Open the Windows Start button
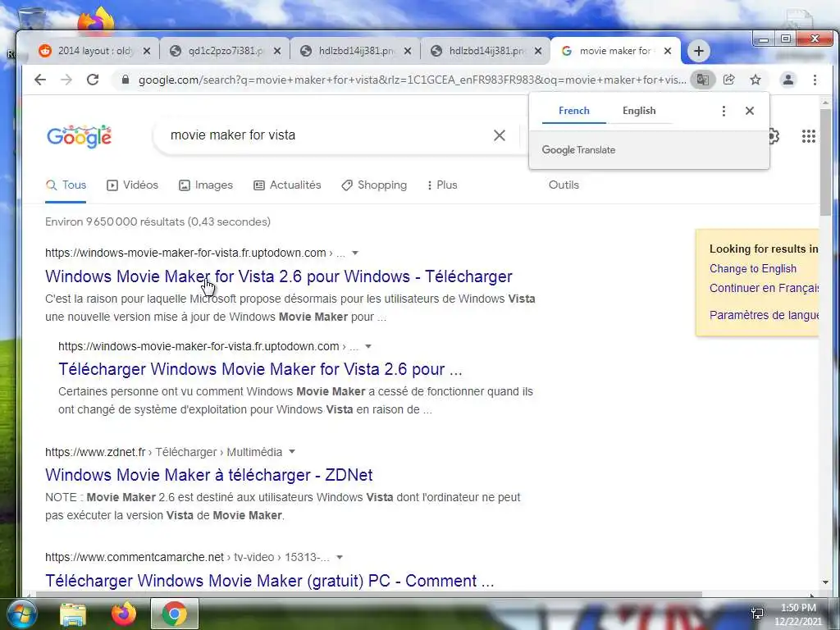This screenshot has width=840, height=630. pos(21,614)
